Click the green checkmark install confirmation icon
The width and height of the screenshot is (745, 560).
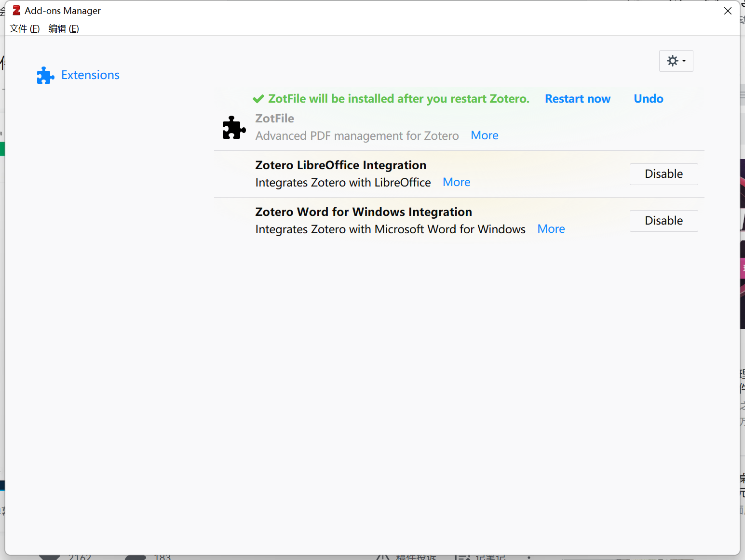258,99
